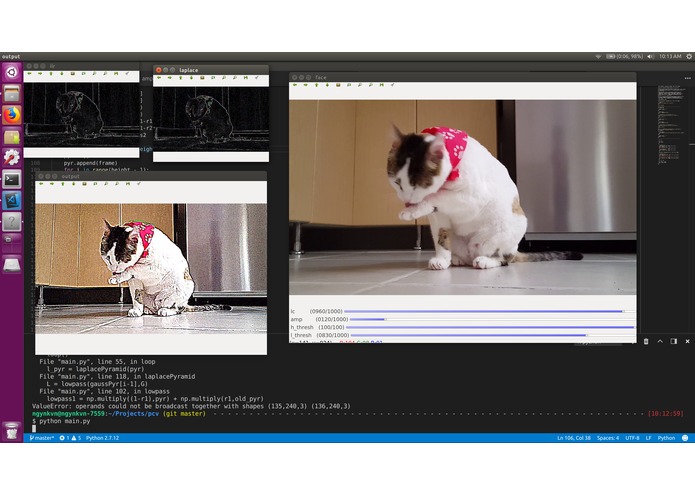
Task: Change language mode via Python in status bar
Action: pos(666,438)
